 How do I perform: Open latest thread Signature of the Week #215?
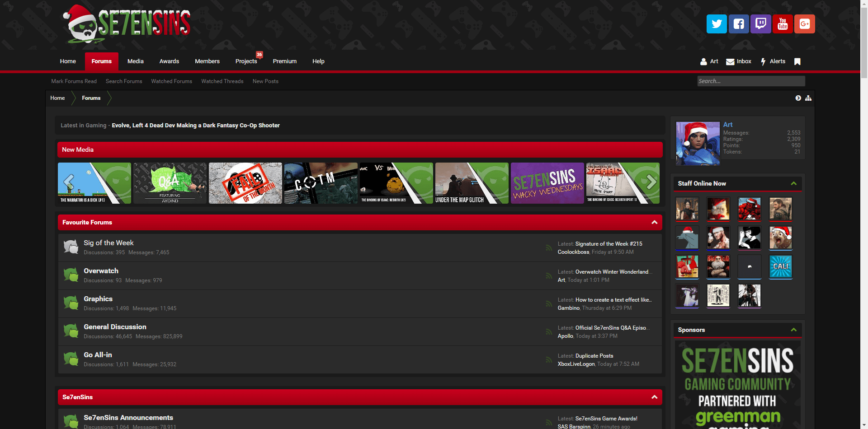coord(609,244)
